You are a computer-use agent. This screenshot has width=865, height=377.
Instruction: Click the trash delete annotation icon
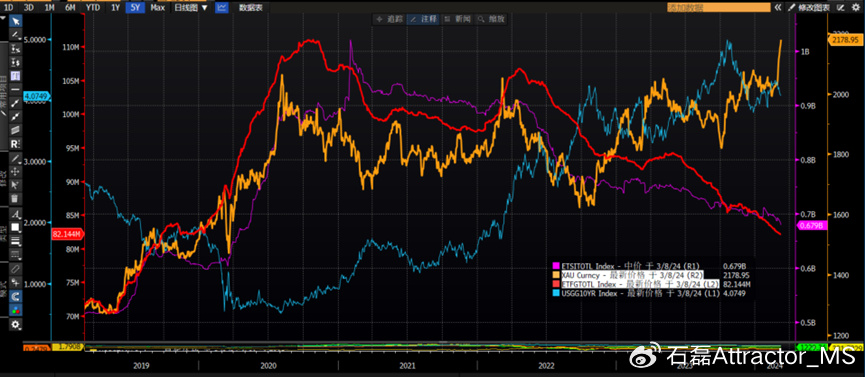pyautogui.click(x=15, y=198)
